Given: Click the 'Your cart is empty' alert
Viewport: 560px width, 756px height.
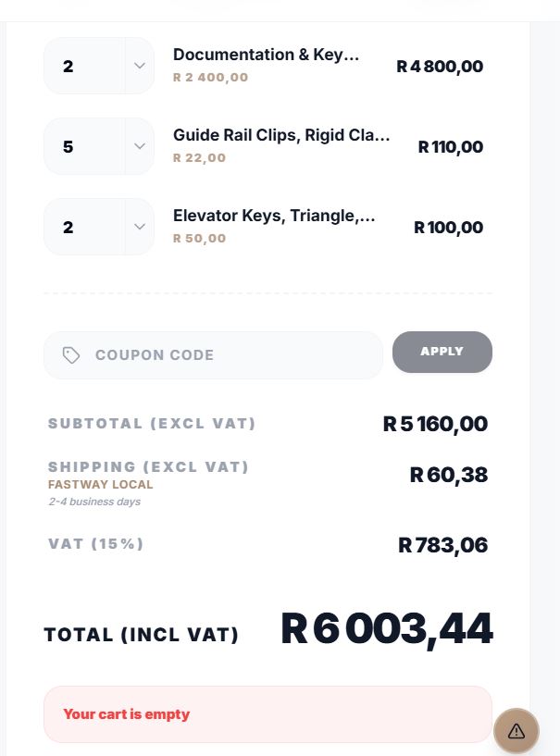Looking at the screenshot, I should 268,714.
